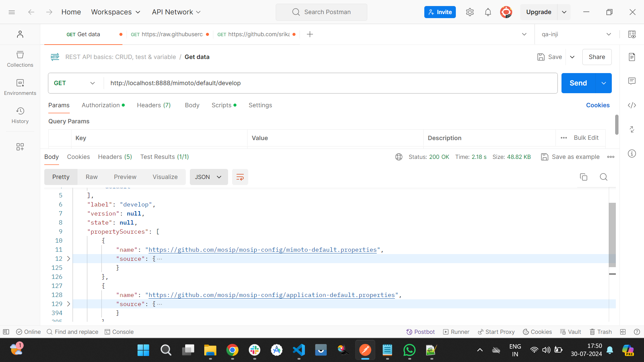Image resolution: width=644 pixels, height=362 pixels.
Task: Click Save as example
Action: [x=571, y=157]
